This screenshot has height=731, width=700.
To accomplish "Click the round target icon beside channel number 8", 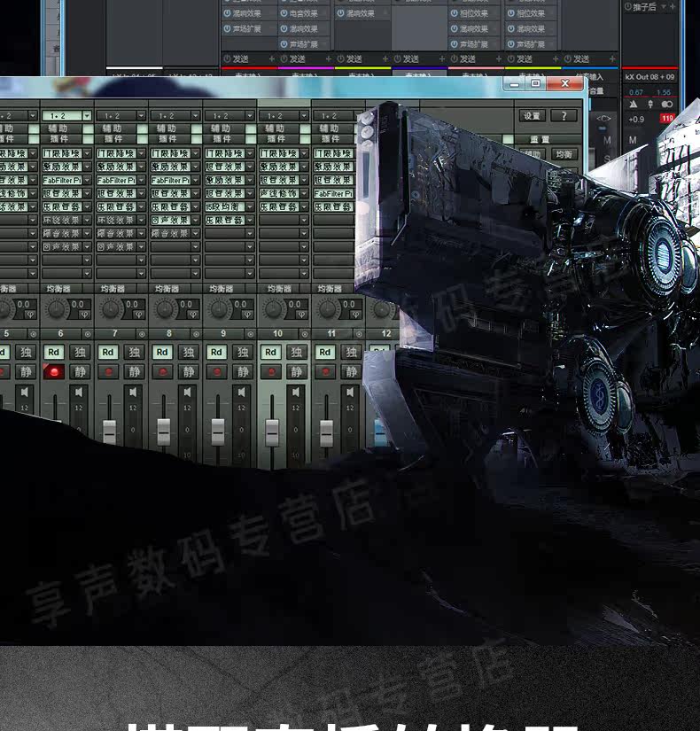I will [x=197, y=334].
